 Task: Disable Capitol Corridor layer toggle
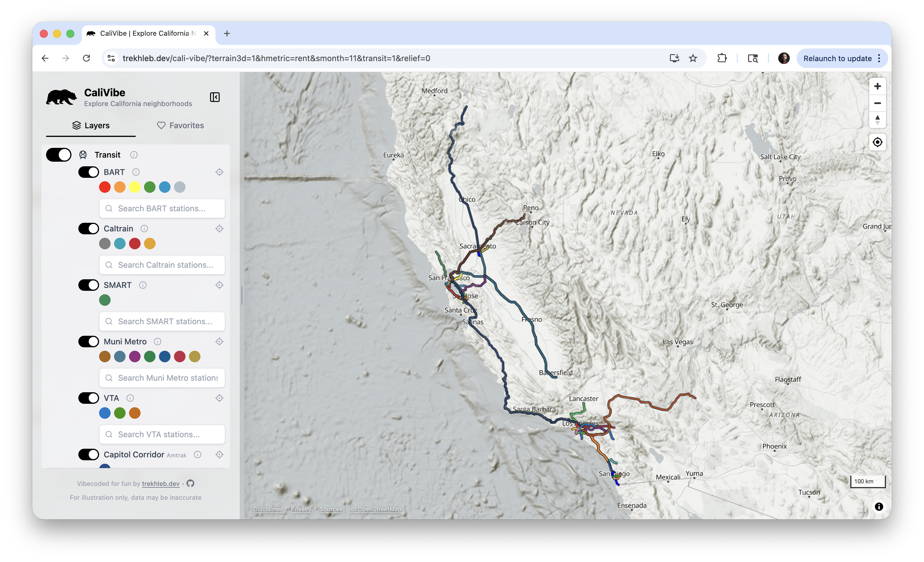point(89,455)
